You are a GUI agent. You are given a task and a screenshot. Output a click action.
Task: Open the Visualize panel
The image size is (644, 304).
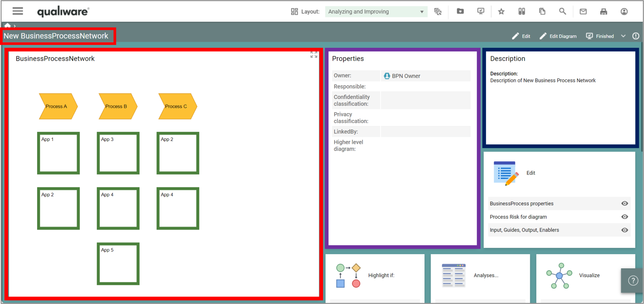[x=586, y=275]
